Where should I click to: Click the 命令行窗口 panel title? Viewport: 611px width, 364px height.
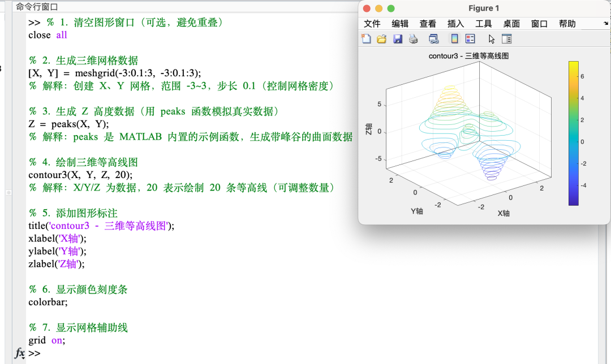37,7
